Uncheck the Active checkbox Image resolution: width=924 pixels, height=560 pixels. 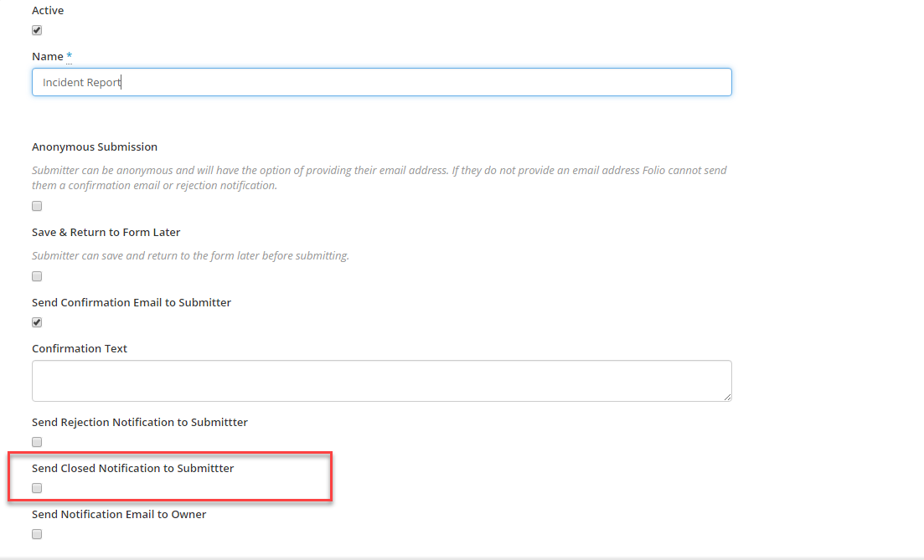[37, 29]
